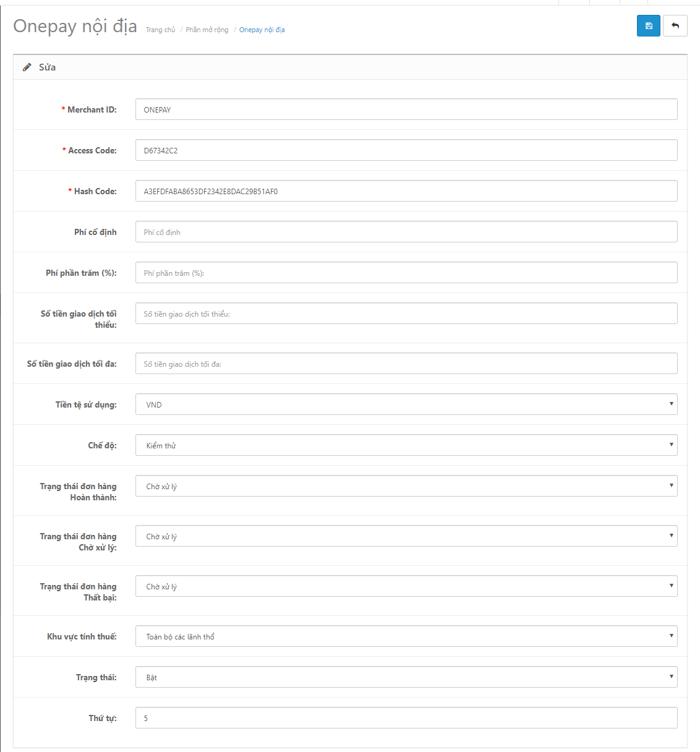Open Trạng thái đơn hàng Hoàn thành dropdown
This screenshot has width=700, height=752.
tap(406, 486)
